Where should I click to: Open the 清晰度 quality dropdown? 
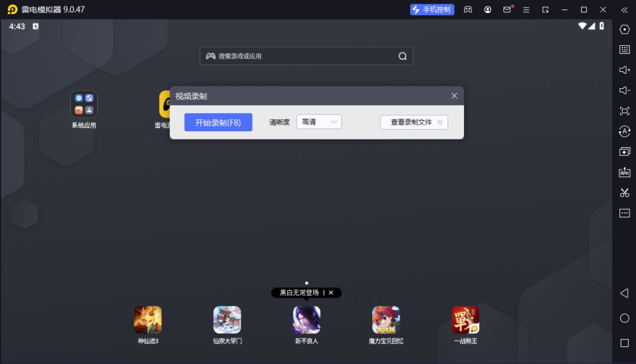[x=319, y=122]
